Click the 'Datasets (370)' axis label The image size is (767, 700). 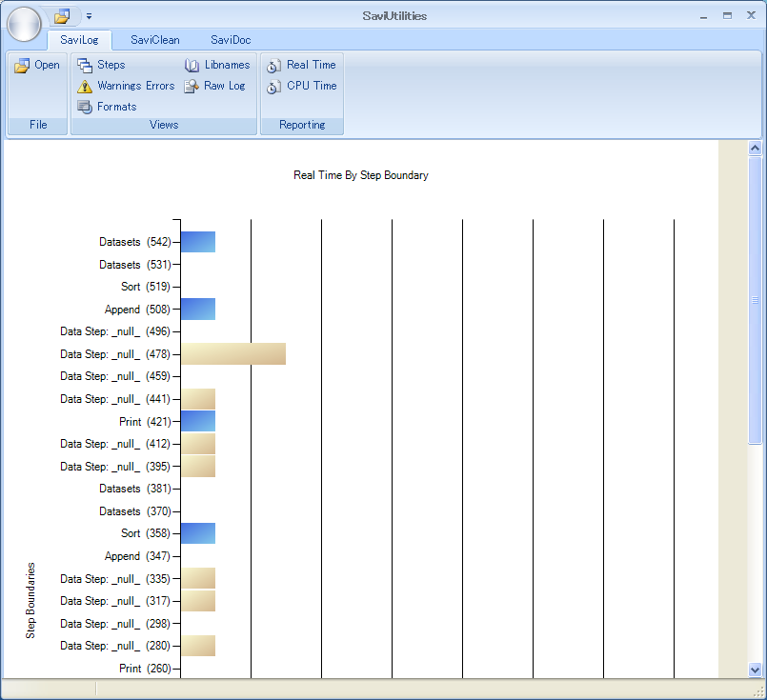(135, 511)
